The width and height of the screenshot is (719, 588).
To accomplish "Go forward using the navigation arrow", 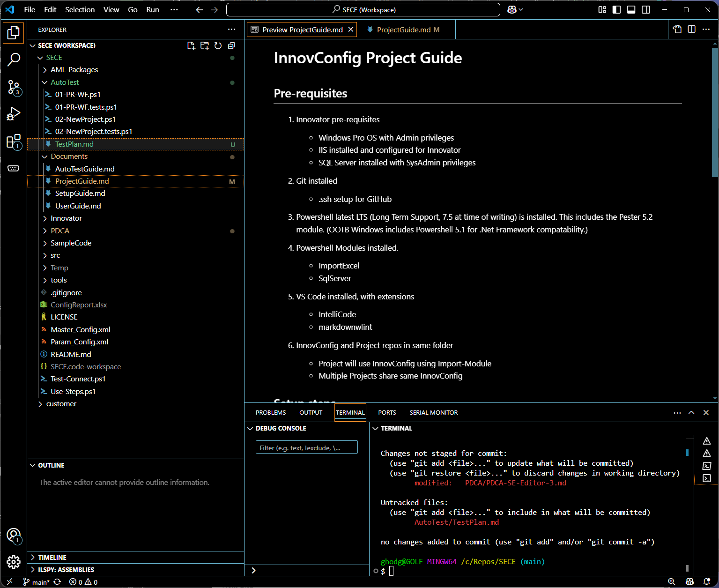I will pos(214,9).
